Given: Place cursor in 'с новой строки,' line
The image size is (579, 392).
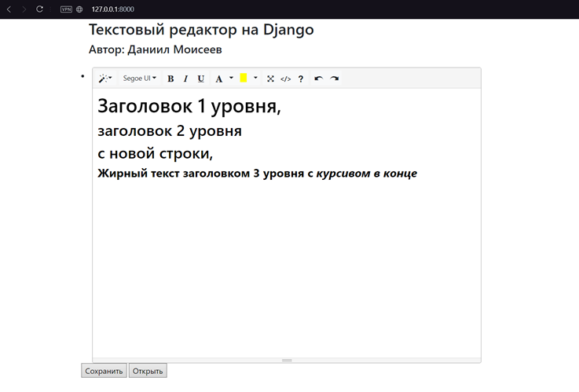Looking at the screenshot, I should [x=155, y=153].
